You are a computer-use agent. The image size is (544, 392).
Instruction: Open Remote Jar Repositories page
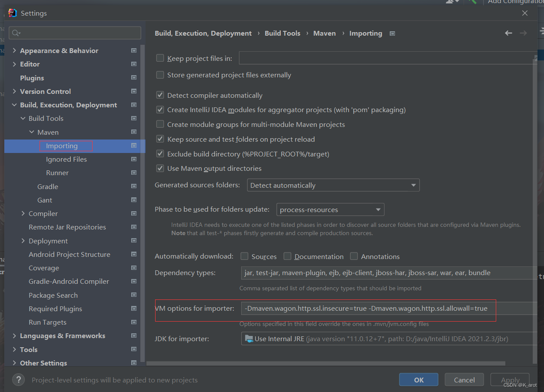coord(67,227)
